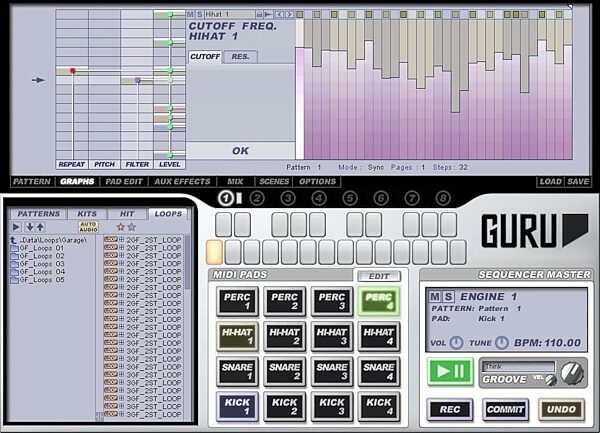Open the GF_Loops 03 folder
This screenshot has width=600, height=433.
(37, 264)
